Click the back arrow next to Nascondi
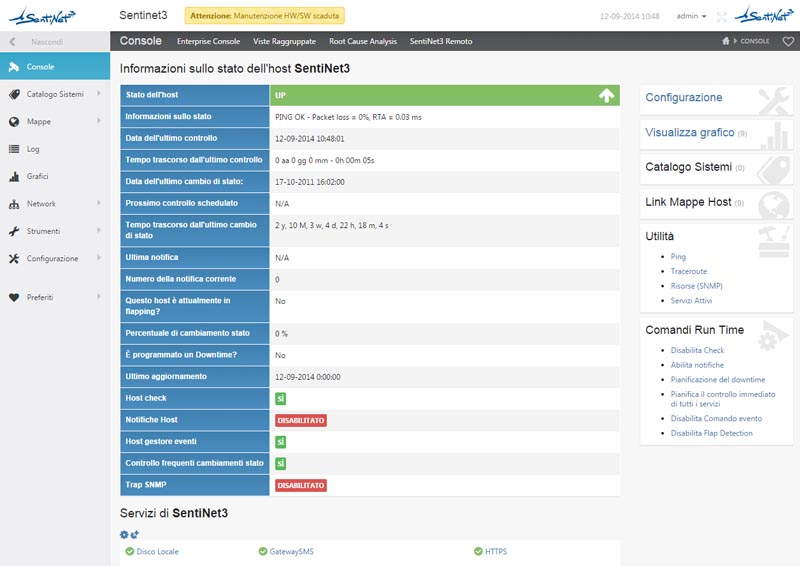This screenshot has height=566, width=800. [x=12, y=41]
